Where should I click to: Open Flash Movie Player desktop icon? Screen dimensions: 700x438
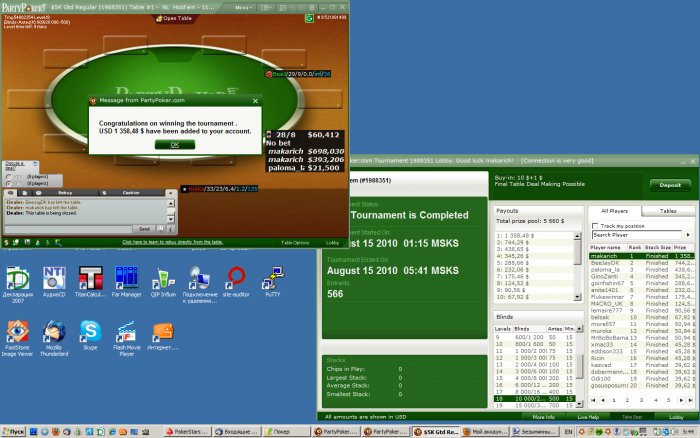127,338
